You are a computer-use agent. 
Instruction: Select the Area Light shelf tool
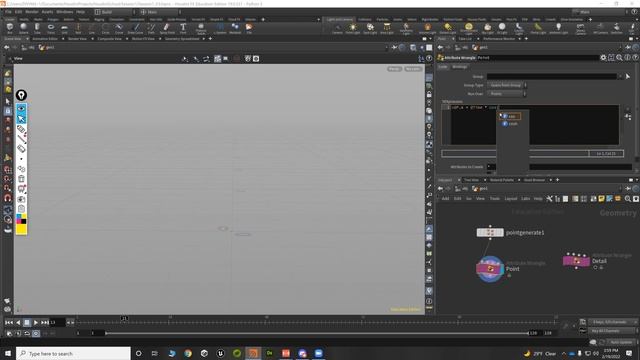(387, 28)
